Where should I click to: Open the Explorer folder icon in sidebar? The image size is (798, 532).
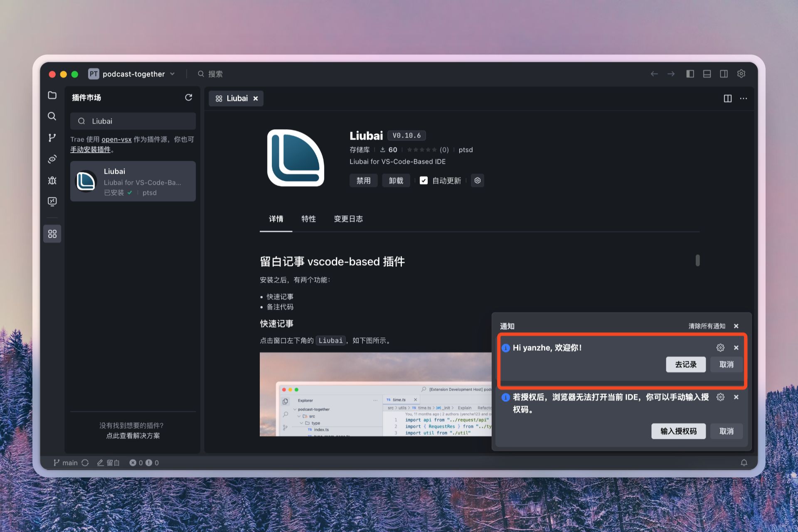(x=52, y=95)
